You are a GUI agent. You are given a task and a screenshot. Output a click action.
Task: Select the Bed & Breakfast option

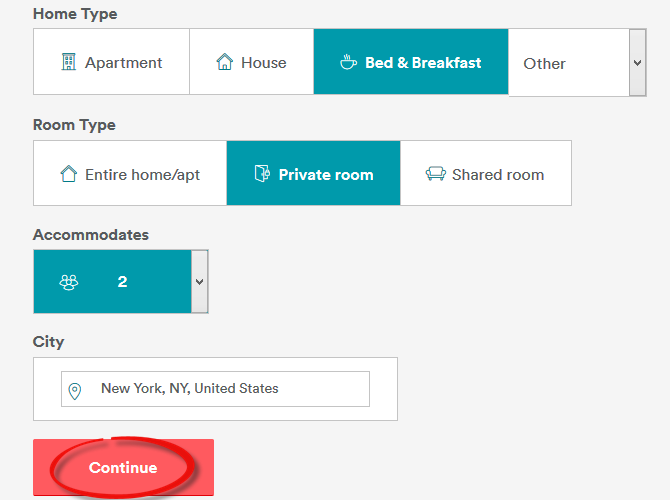[411, 62]
